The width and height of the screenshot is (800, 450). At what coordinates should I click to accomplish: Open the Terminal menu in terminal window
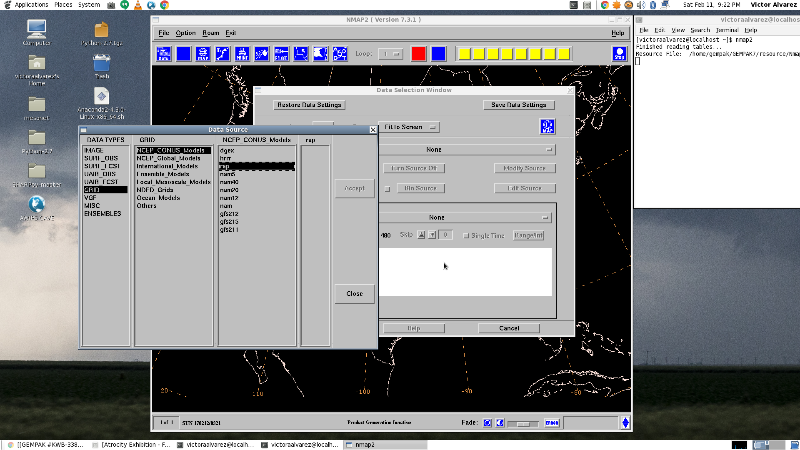coord(726,30)
